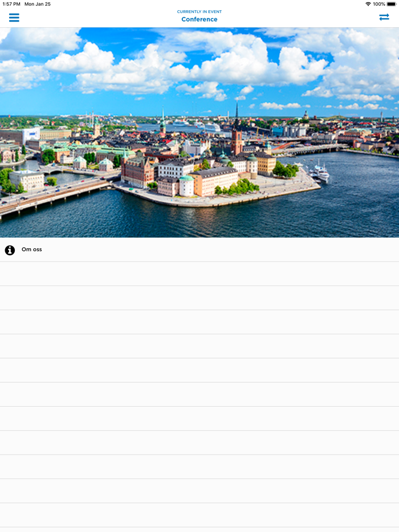Tap the Currently in Event label
The height and width of the screenshot is (532, 399).
(199, 11)
